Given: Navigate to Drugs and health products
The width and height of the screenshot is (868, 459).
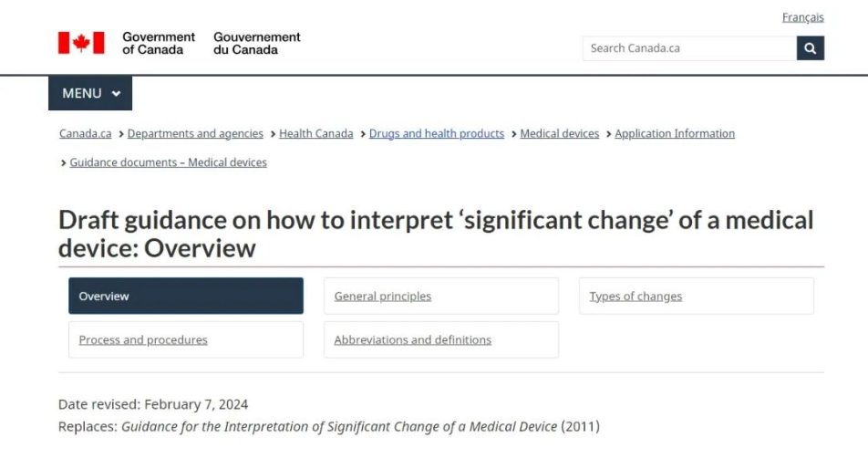Looking at the screenshot, I should [436, 133].
